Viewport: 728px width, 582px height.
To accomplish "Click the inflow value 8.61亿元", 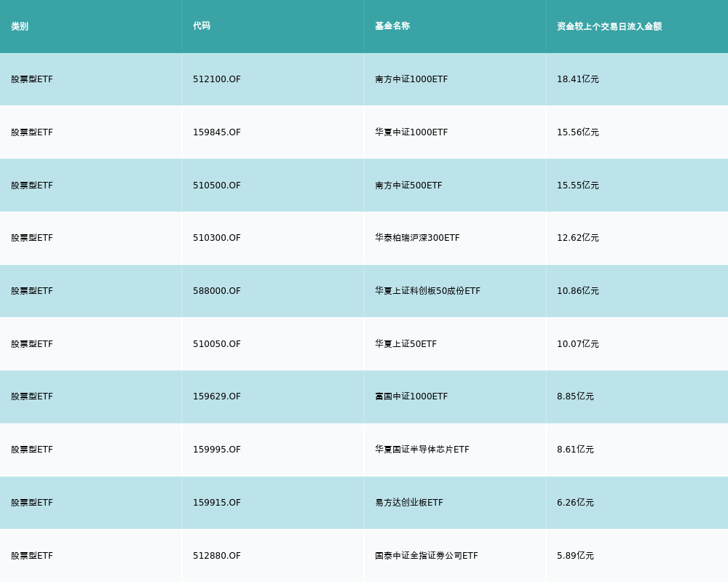I will (x=575, y=450).
